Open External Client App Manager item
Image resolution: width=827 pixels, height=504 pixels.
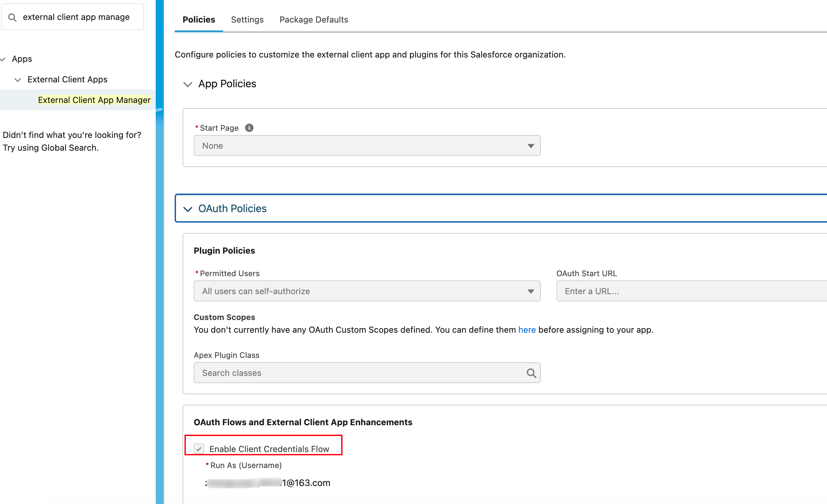pyautogui.click(x=94, y=100)
